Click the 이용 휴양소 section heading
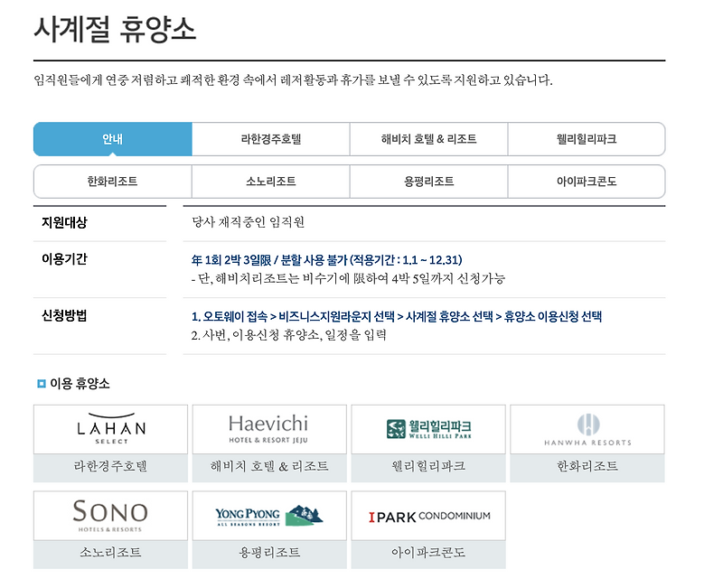 pyautogui.click(x=80, y=383)
